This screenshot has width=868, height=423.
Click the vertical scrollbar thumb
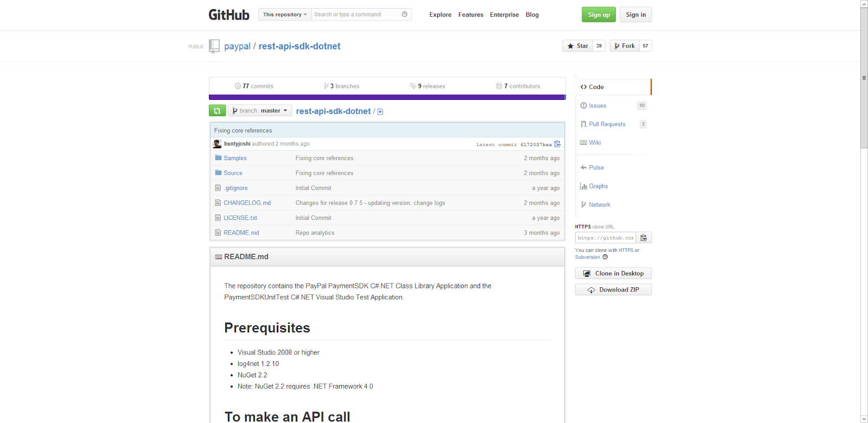864,78
